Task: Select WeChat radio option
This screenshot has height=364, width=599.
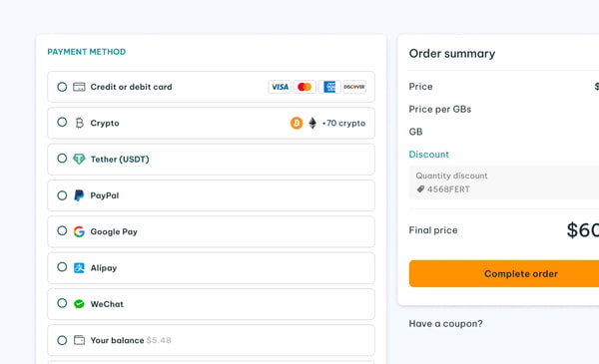Action: (x=62, y=303)
